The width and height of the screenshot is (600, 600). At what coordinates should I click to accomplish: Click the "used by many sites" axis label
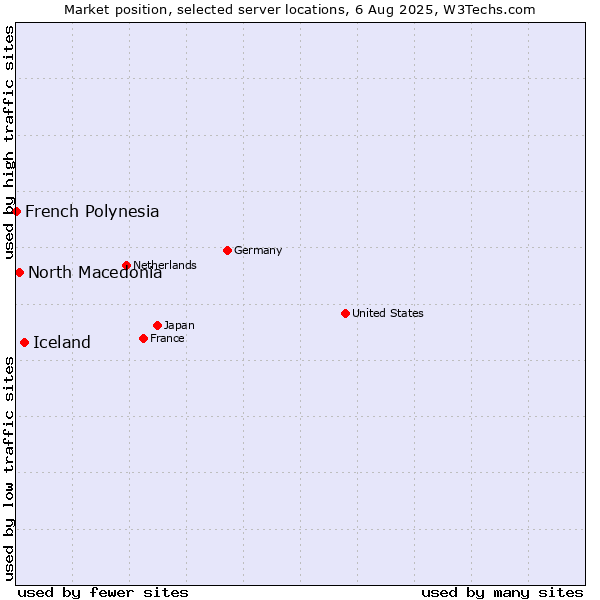[x=502, y=593]
